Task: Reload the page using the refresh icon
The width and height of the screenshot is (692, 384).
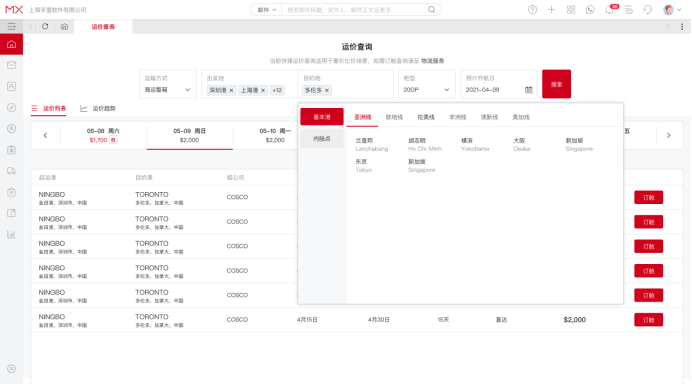Action: click(x=45, y=26)
